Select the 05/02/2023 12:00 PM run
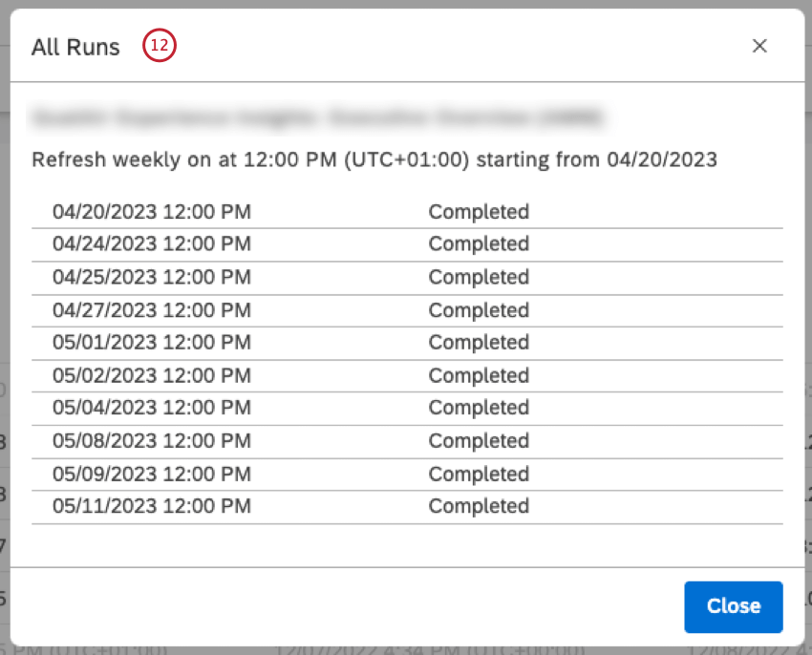812x655 pixels. 152,375
